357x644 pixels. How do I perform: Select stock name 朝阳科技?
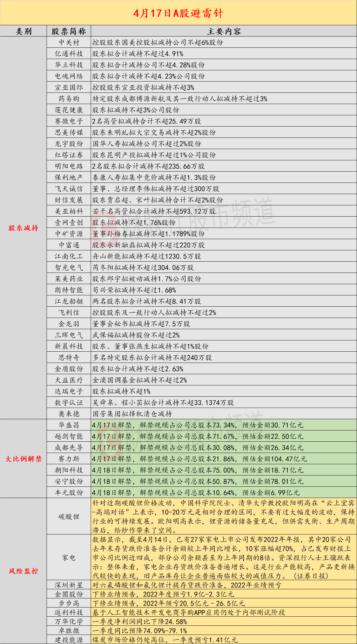tap(69, 470)
